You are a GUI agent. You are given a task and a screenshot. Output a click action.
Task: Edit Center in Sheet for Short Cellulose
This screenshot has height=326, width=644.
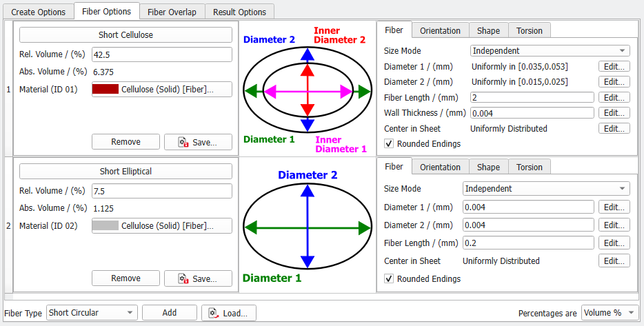614,128
